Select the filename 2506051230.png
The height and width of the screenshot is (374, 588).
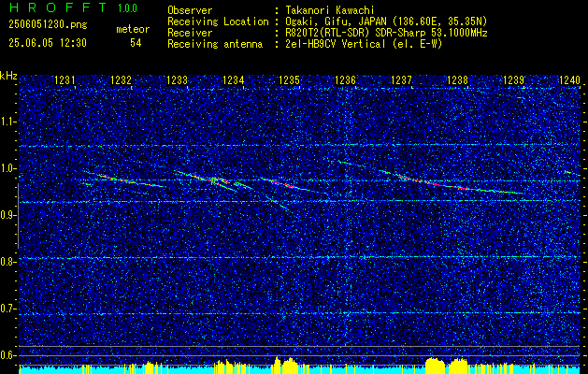48,25
